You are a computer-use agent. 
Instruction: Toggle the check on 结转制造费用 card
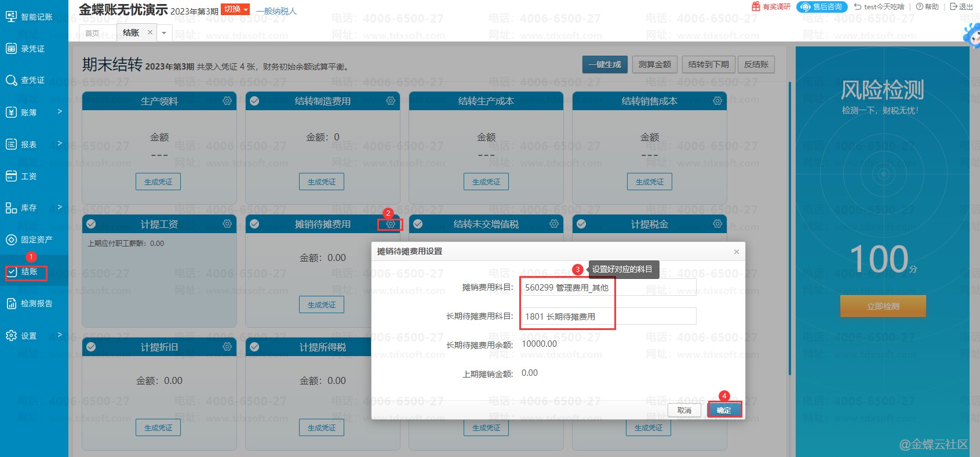click(x=254, y=101)
